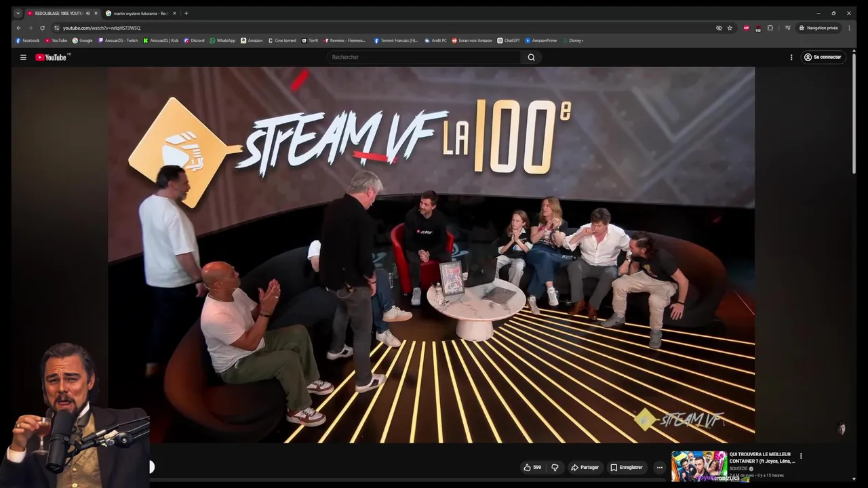Screen dimensions: 868x488
Task: Close the REDOUBLAGE YouTube tab
Action: [96, 13]
